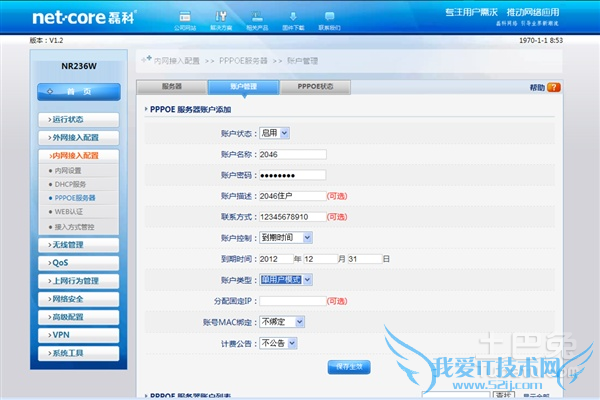Viewport: 600px width, 400px height.
Task: Click the 帮助 help link
Action: 537,88
